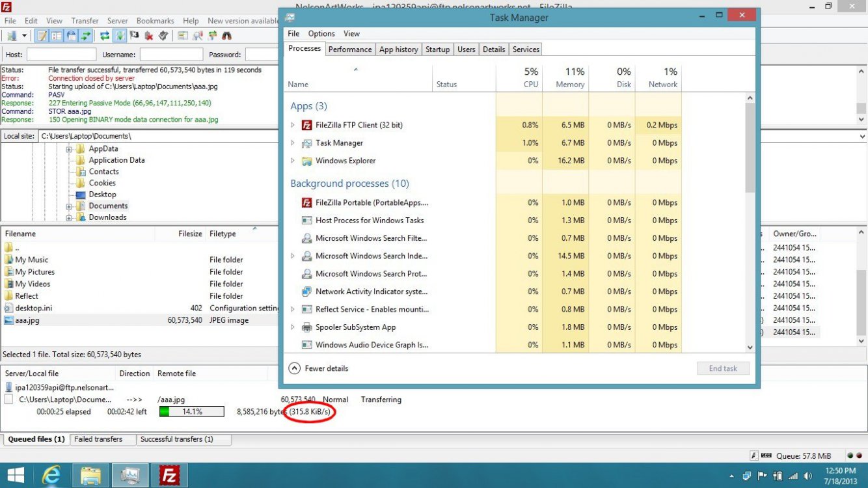Toggle directory comparison in FileZilla
The image size is (868, 488).
tap(197, 36)
